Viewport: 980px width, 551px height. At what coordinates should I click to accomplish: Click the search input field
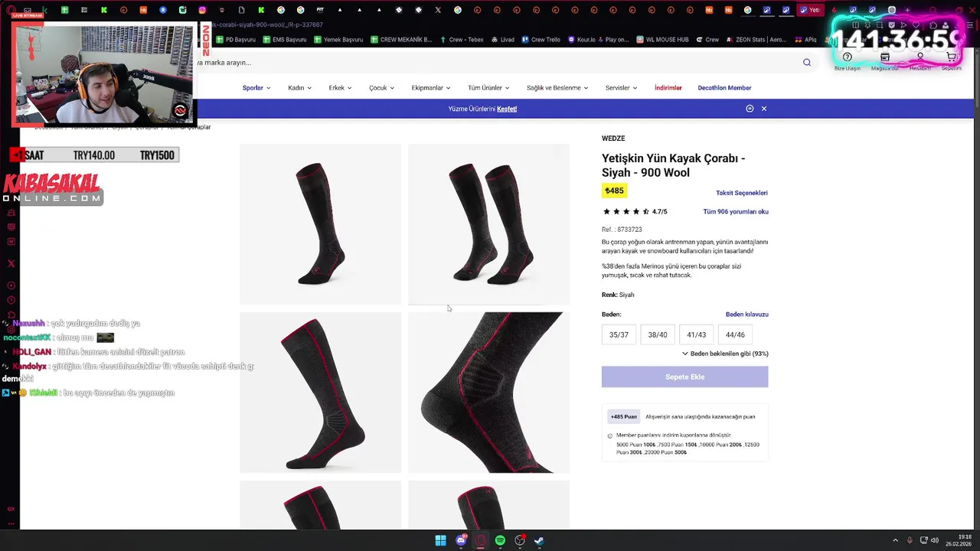coord(498,63)
